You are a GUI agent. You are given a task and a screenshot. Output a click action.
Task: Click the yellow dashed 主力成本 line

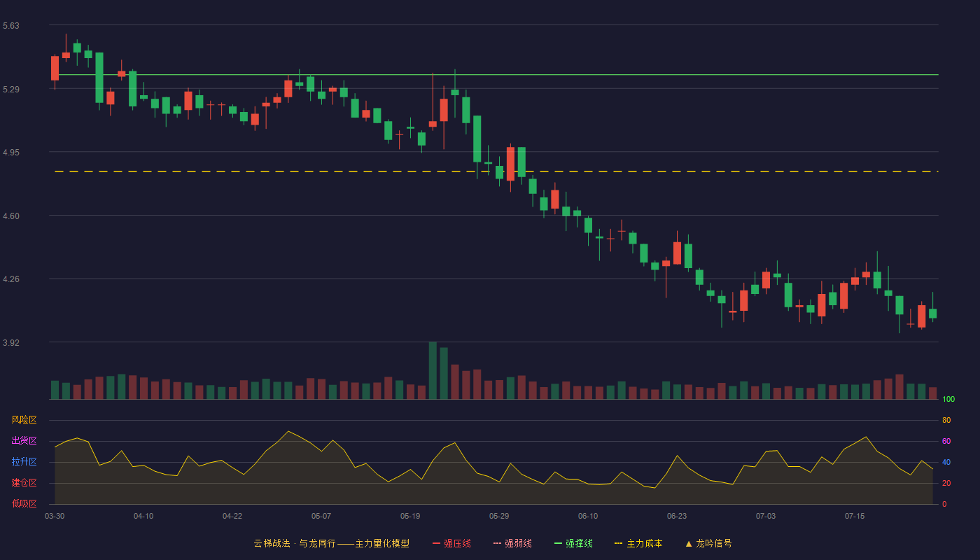pyautogui.click(x=496, y=171)
